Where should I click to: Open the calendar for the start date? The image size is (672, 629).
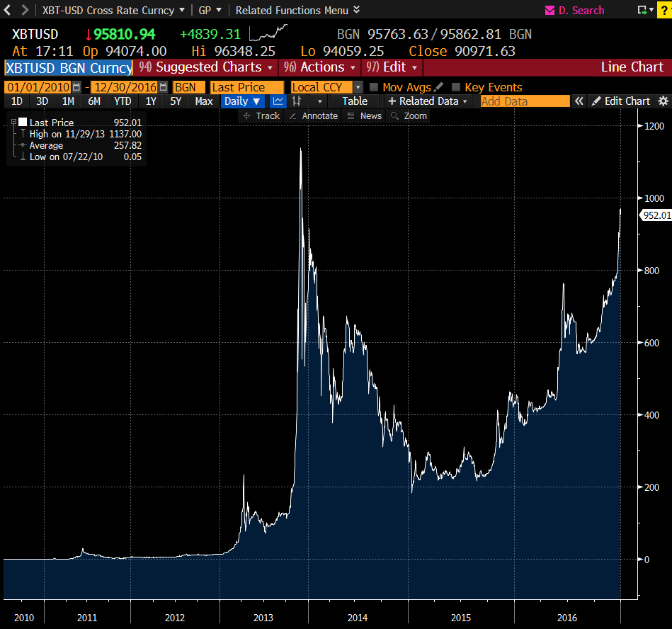76,87
